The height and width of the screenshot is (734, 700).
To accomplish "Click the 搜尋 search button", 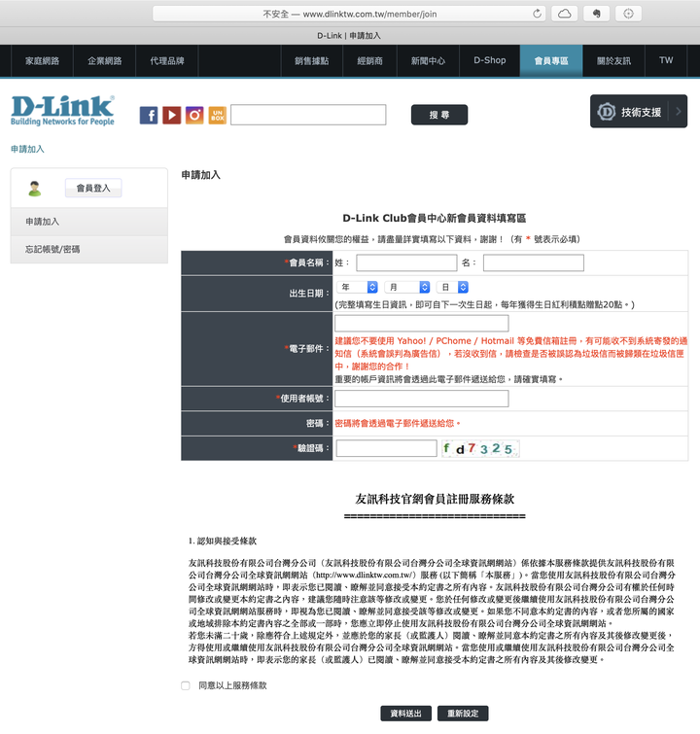I will pos(439,115).
